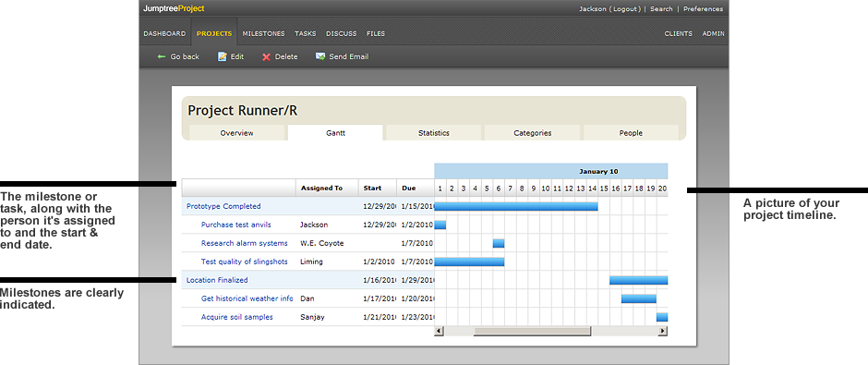Open the Prototype Completed milestone

tap(223, 206)
